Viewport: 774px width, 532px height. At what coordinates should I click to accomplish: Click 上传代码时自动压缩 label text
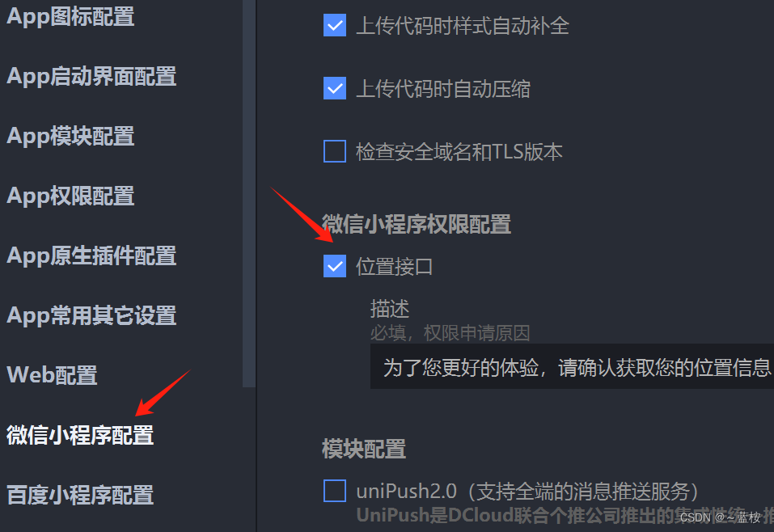[x=443, y=89]
